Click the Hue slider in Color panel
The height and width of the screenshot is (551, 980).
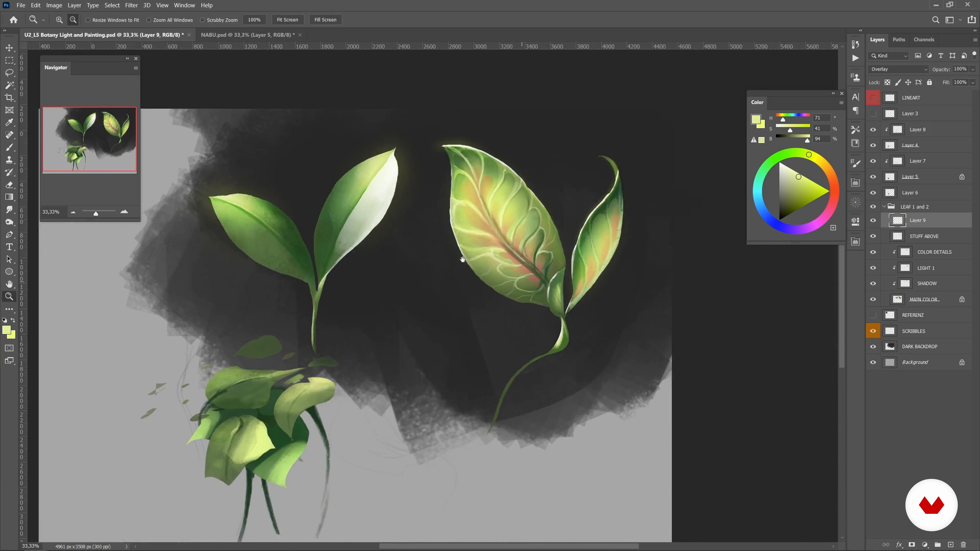pos(792,115)
